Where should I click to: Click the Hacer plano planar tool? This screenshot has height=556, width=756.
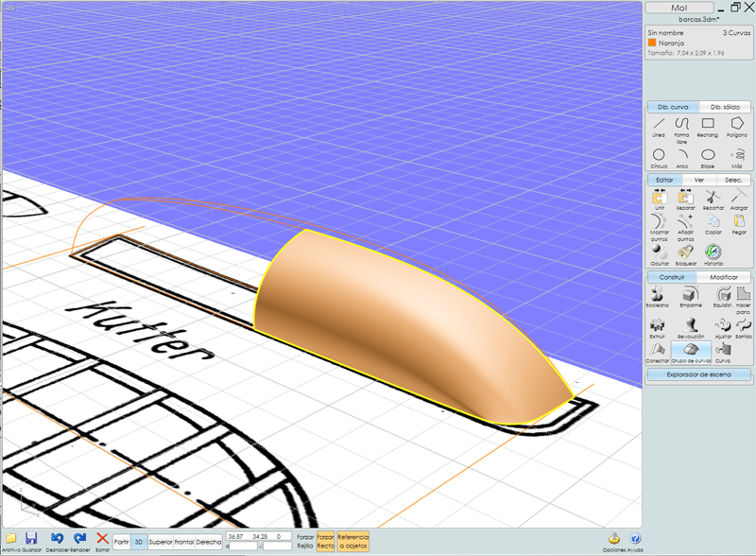click(x=744, y=300)
